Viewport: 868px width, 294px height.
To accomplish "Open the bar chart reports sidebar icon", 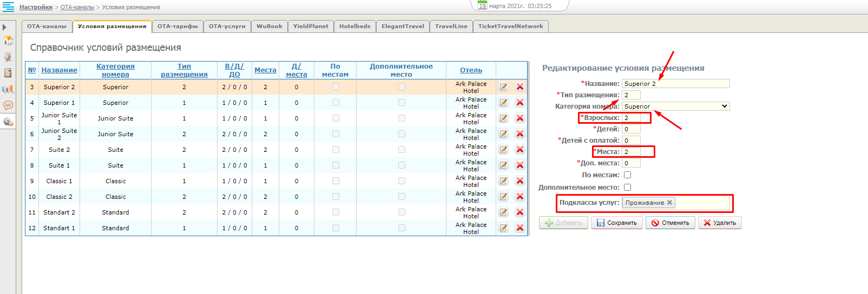I will (x=8, y=89).
